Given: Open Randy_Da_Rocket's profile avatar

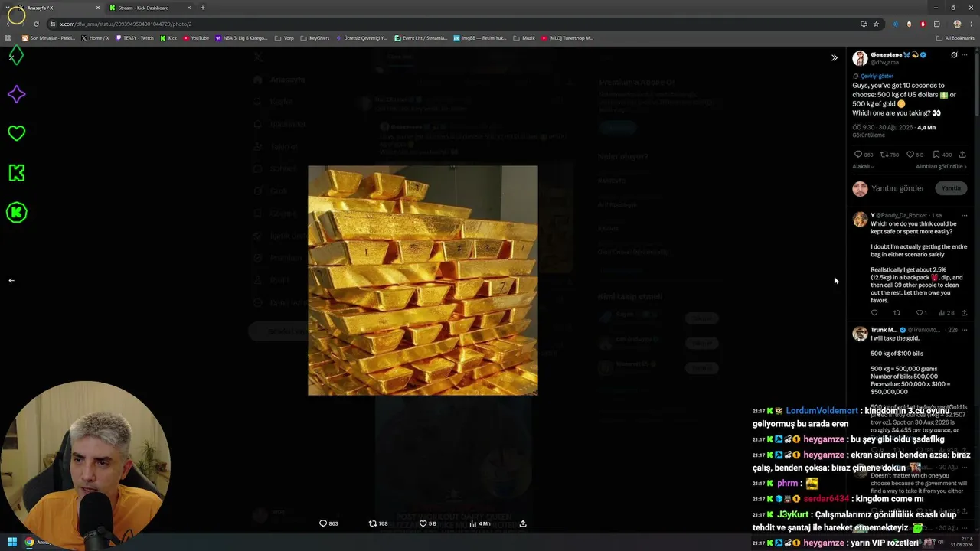Looking at the screenshot, I should coord(860,219).
